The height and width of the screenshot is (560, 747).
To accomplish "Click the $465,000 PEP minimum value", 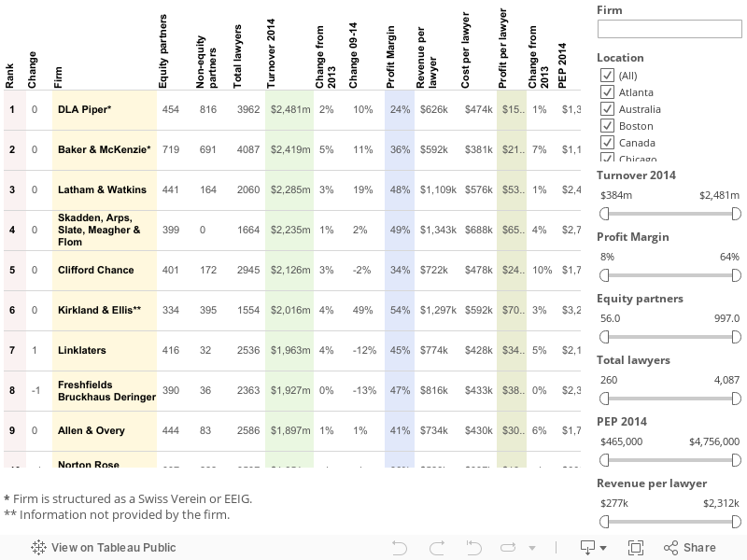I will tap(621, 441).
